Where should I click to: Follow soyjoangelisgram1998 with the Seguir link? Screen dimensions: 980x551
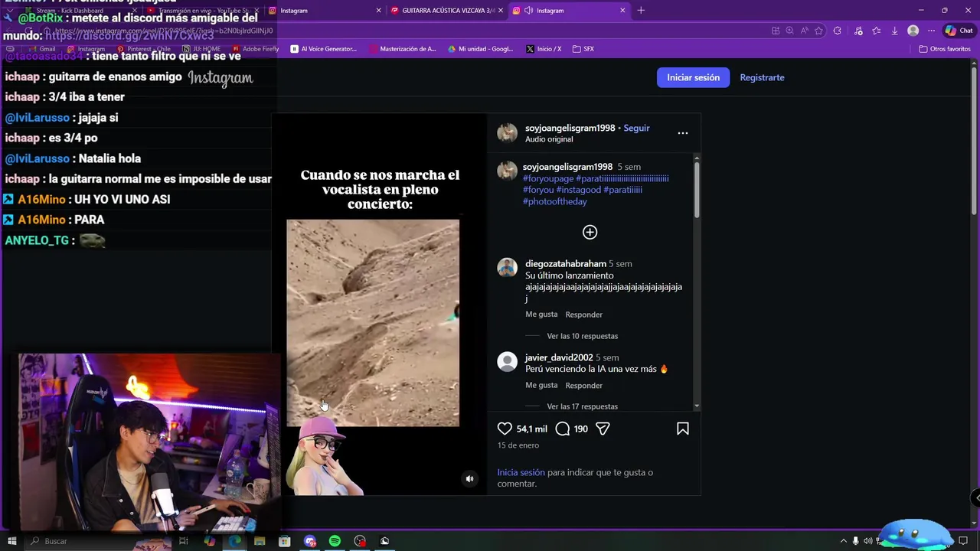(x=636, y=128)
